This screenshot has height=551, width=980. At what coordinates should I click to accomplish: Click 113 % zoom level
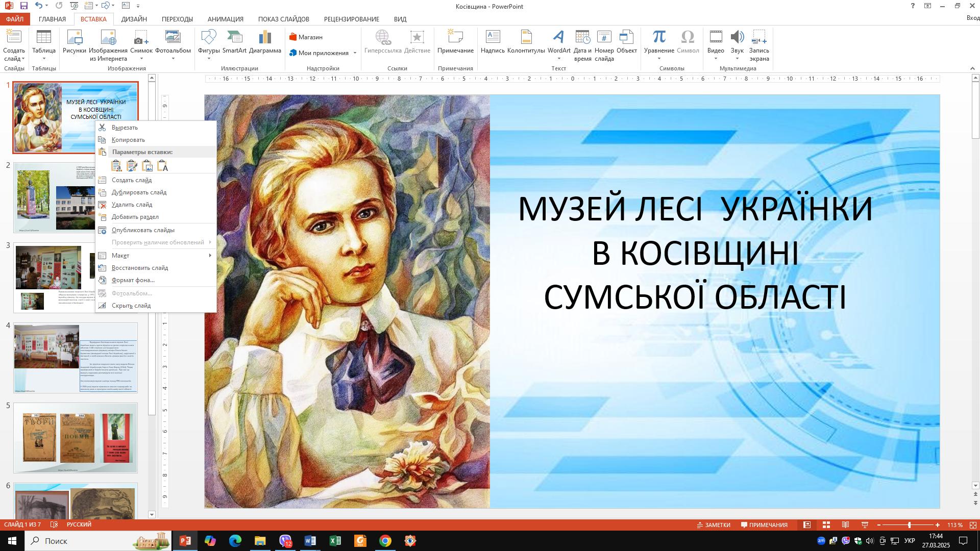(954, 525)
